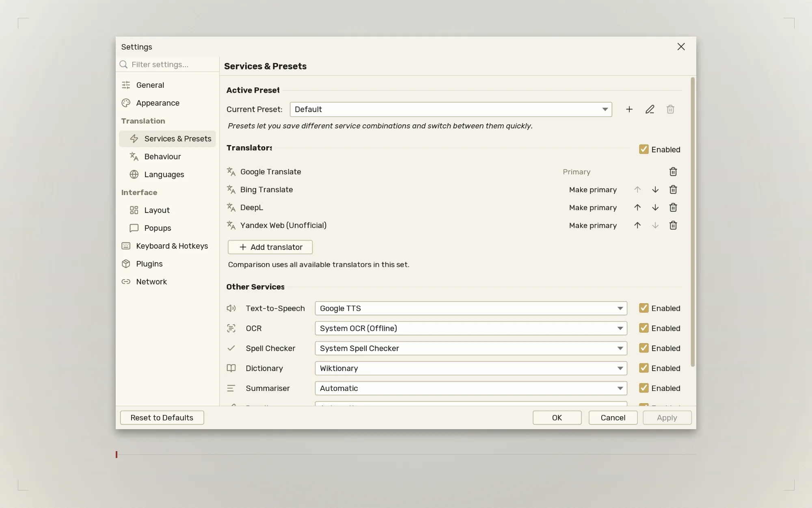Click the Dictionary book icon
The image size is (812, 508).
pyautogui.click(x=231, y=368)
